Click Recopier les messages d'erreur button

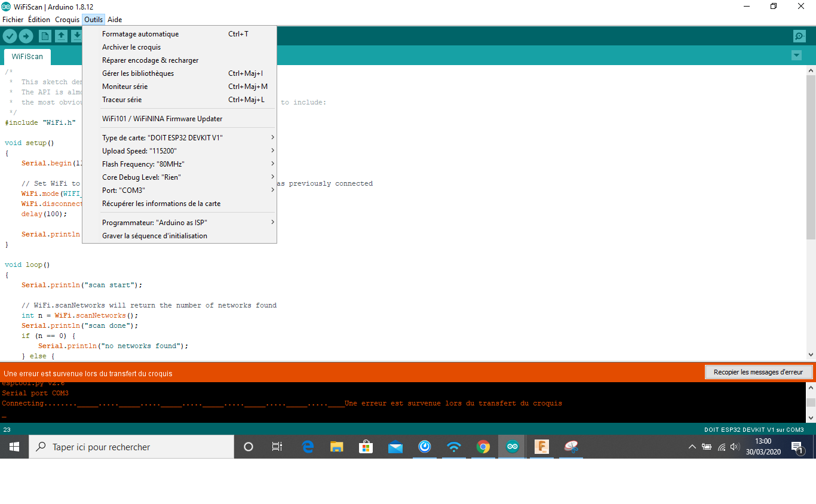point(758,372)
